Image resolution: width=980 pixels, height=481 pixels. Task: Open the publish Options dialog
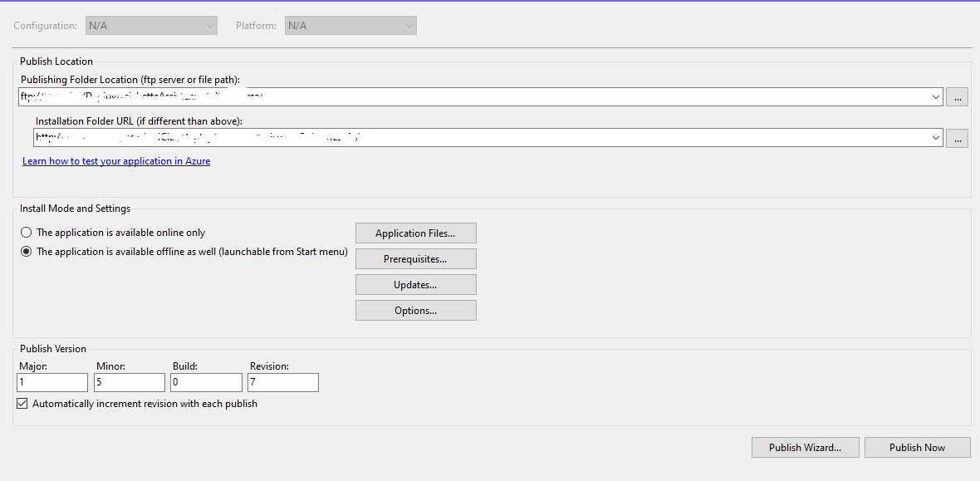point(415,310)
